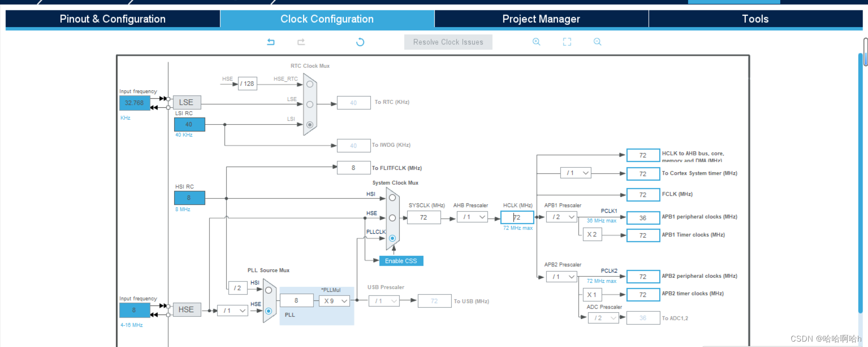This screenshot has height=347, width=868.
Task: Open the Project Manager tab
Action: click(541, 19)
